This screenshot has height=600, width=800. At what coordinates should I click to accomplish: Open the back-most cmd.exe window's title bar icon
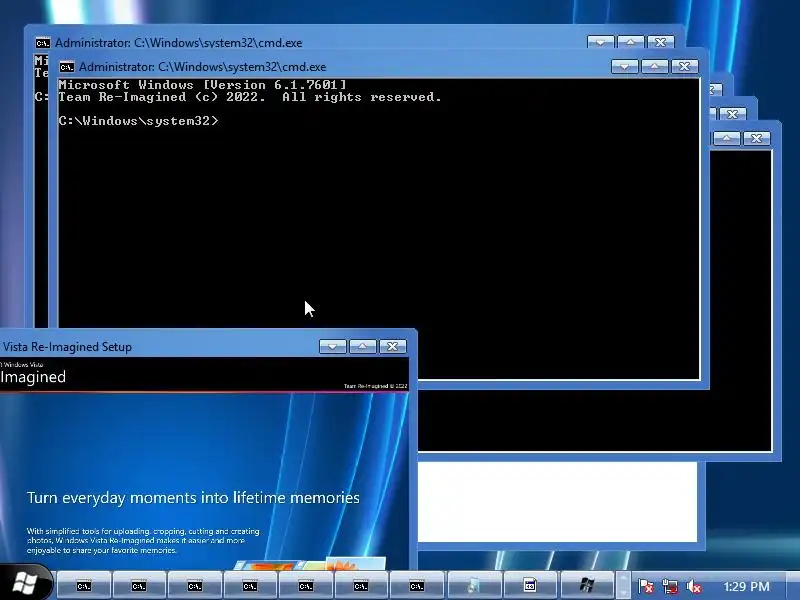43,43
